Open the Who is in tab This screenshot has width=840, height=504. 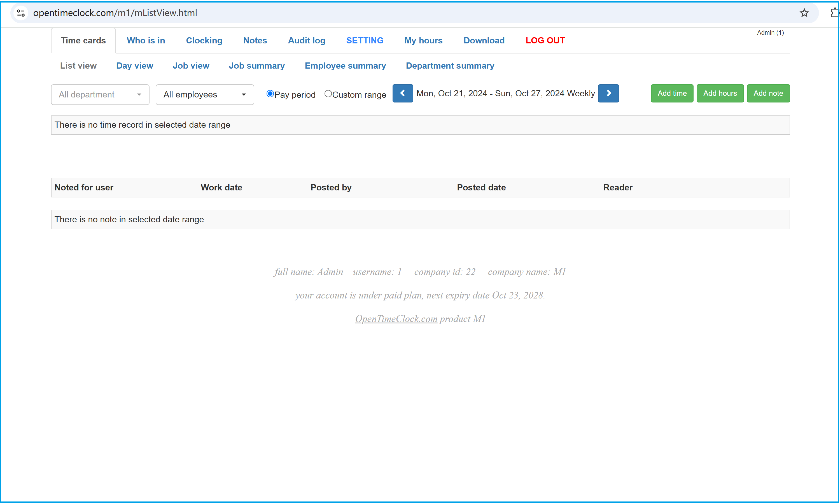point(146,40)
